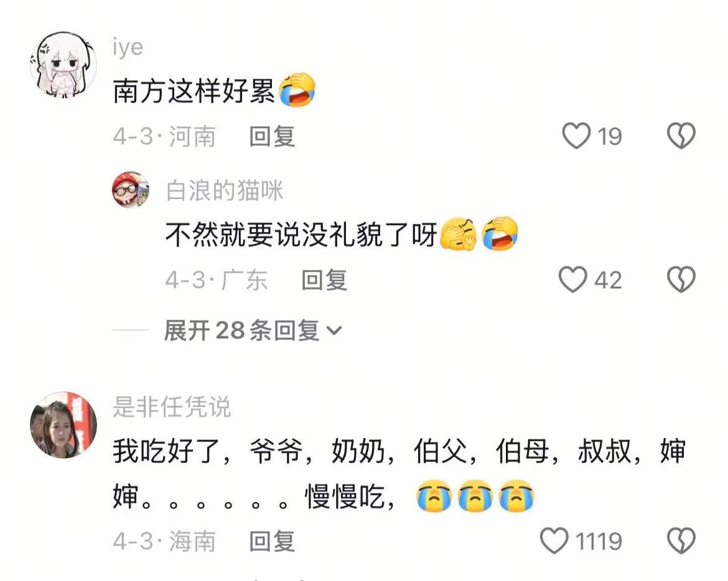This screenshot has height=581, width=728.
Task: Like 白浪的猫咪's reply with 42 likes
Action: pyautogui.click(x=573, y=279)
